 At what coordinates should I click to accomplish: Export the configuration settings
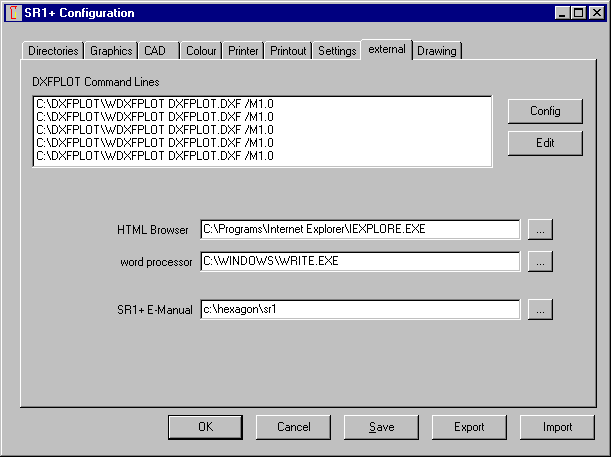click(469, 427)
